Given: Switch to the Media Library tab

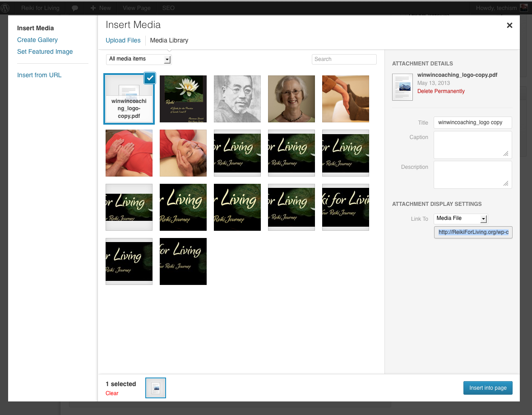Looking at the screenshot, I should pyautogui.click(x=169, y=40).
